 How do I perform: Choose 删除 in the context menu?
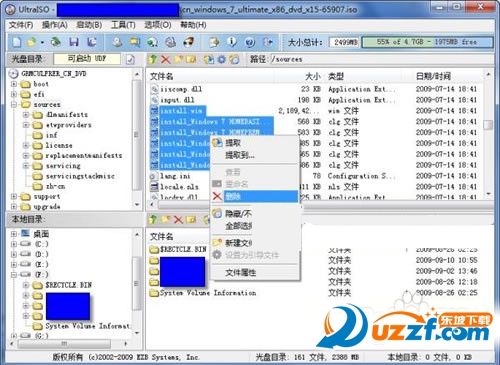coord(255,196)
